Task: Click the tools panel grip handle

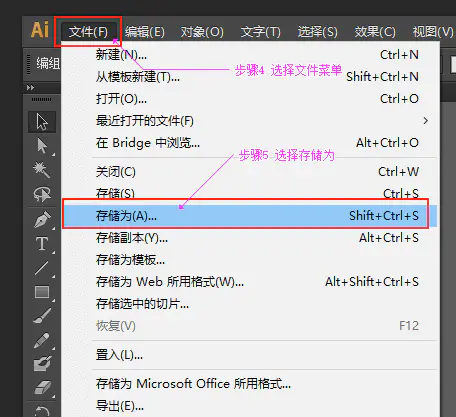Action: point(42,99)
